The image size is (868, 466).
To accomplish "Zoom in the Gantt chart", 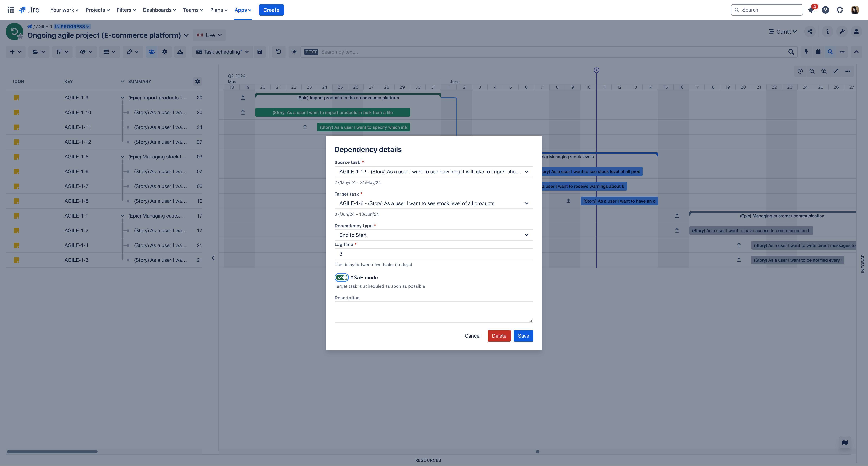I will click(x=824, y=71).
